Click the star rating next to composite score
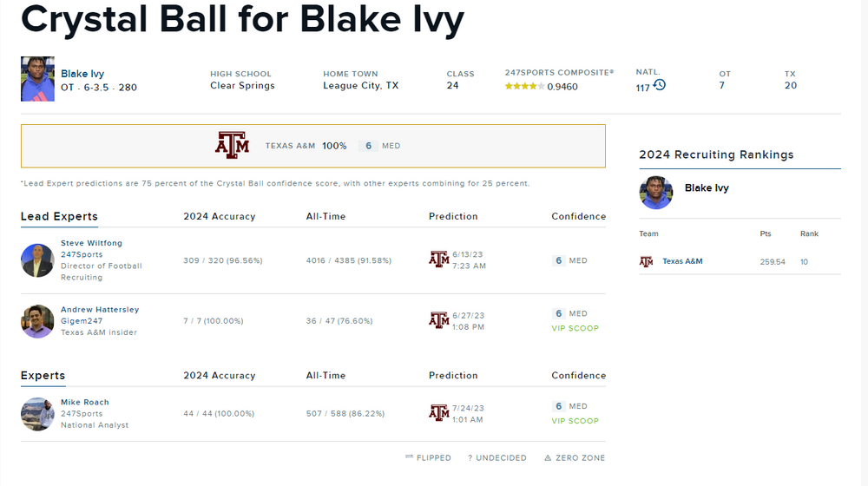 pos(524,87)
